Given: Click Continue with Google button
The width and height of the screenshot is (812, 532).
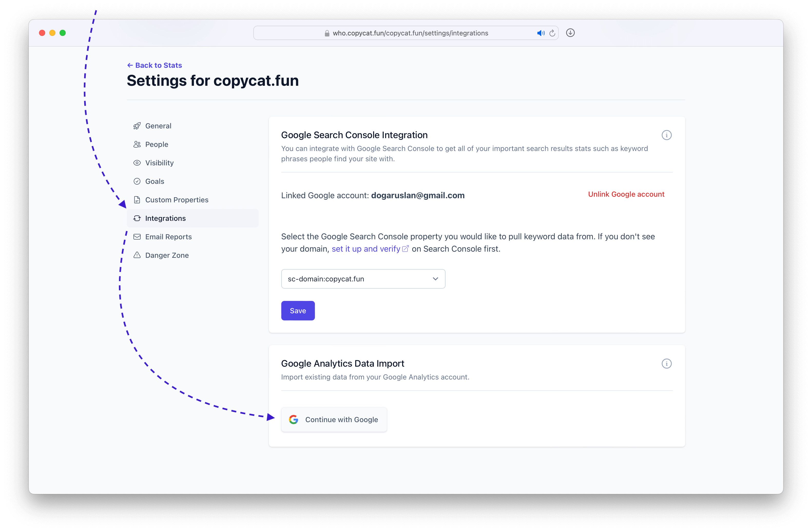Looking at the screenshot, I should coord(334,419).
